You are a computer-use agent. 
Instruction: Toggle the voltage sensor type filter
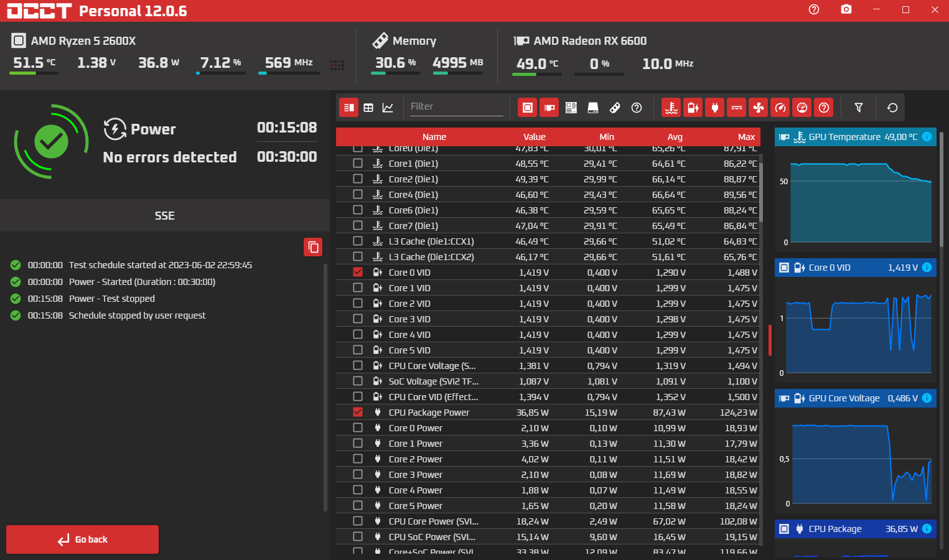[x=693, y=108]
